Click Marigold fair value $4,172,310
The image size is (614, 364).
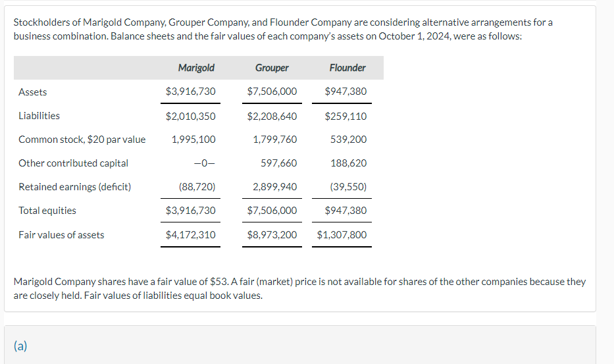[x=190, y=235]
